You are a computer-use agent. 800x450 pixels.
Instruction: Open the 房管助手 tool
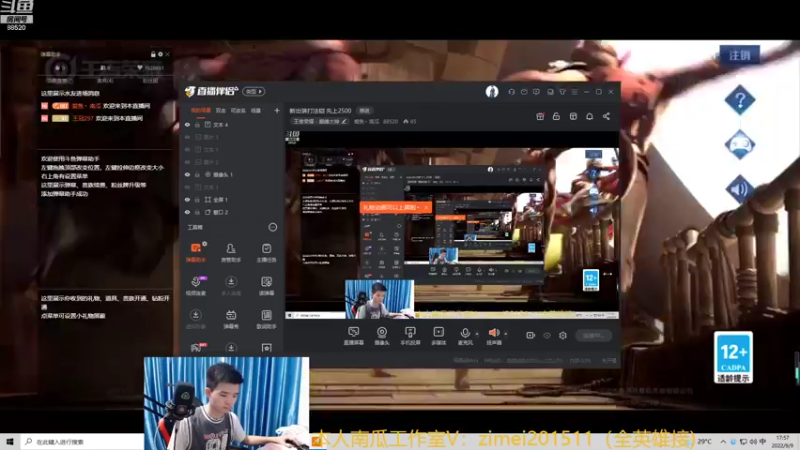pyautogui.click(x=231, y=252)
